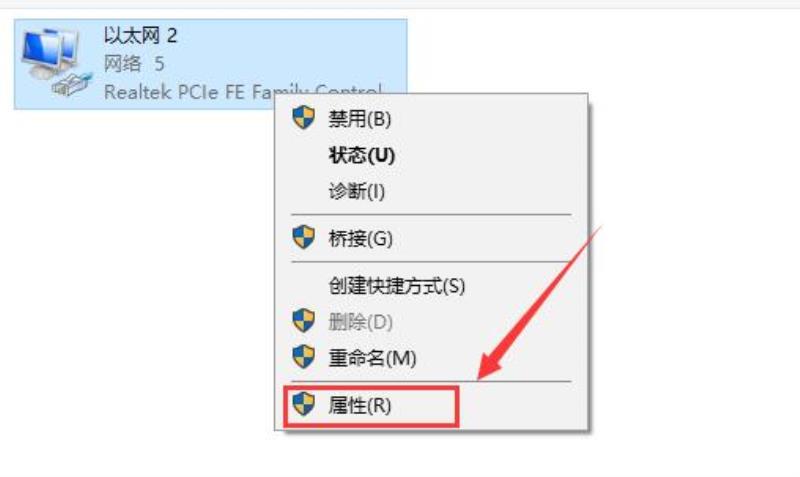This screenshot has height=477, width=800.
Task: Click the Ethernet cable plug icon on the adapter
Action: coord(72,85)
